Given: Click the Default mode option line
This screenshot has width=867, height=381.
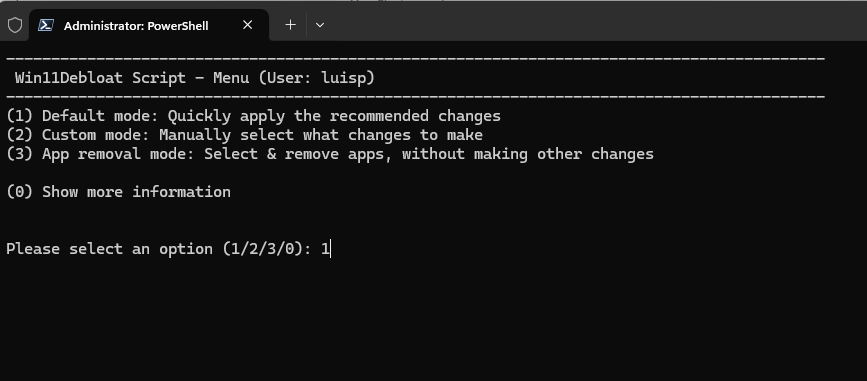Looking at the screenshot, I should 253,116.
